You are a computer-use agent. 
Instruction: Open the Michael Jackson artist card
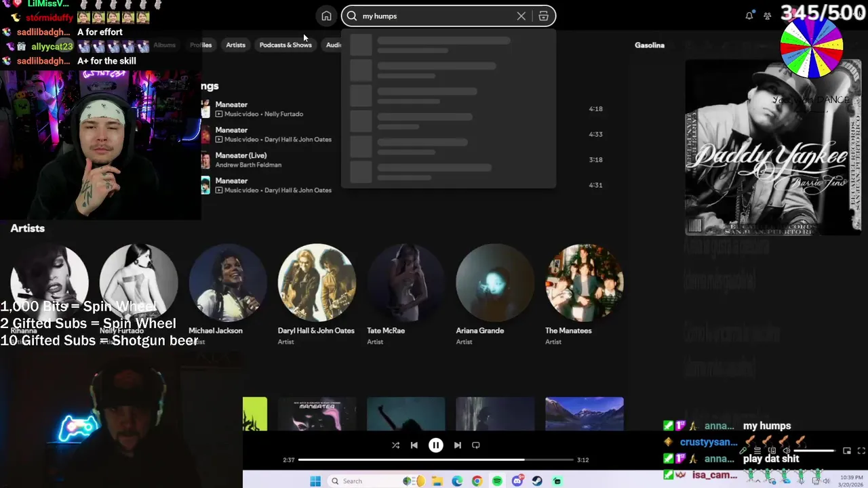[x=228, y=294]
